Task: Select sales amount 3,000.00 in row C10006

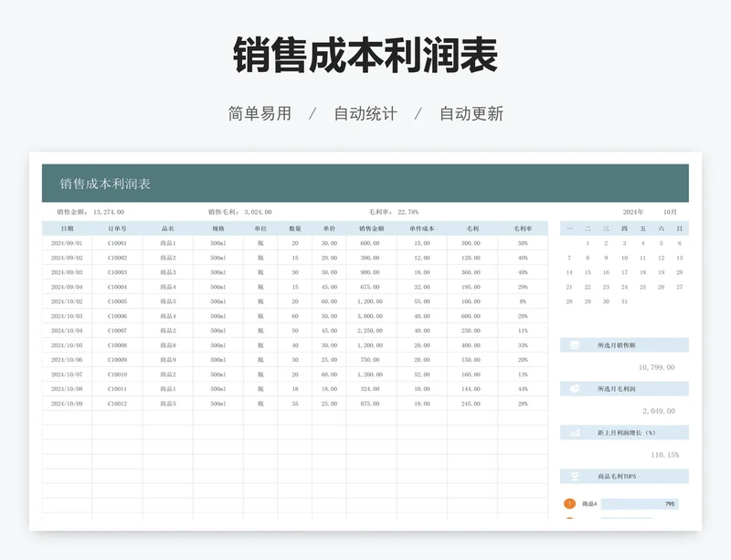Action: tap(372, 316)
